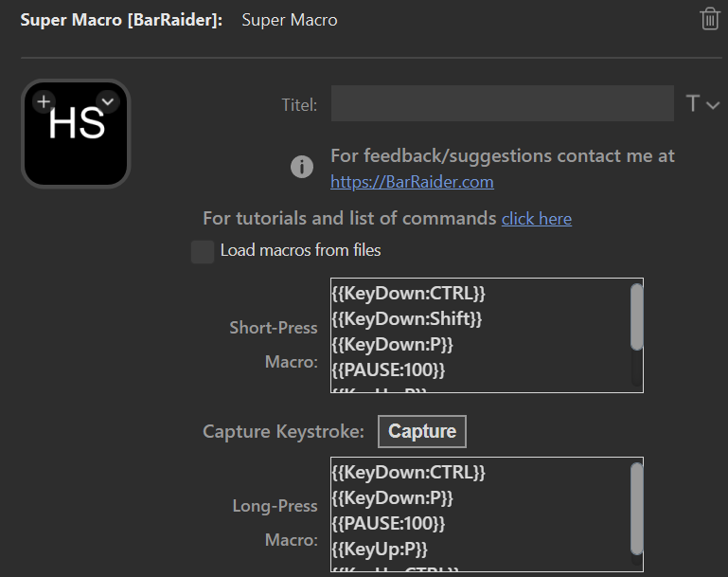Click {{KeyDown:P}} line in Short-Press Macro
The image size is (728, 577).
click(392, 344)
